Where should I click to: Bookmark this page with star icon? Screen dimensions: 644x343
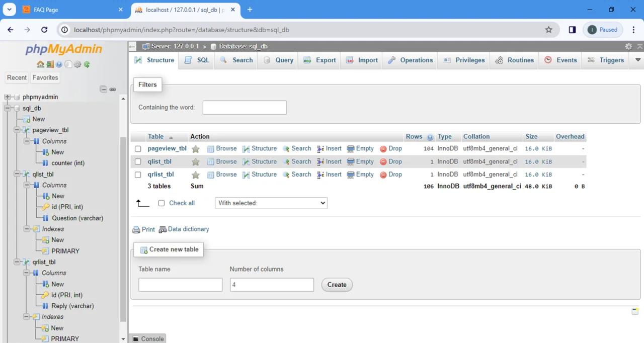(549, 30)
